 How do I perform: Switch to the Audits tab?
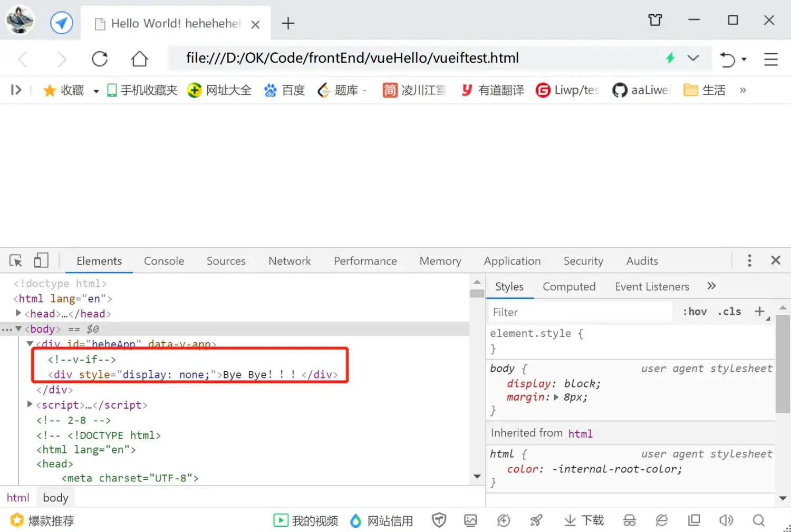coord(642,261)
